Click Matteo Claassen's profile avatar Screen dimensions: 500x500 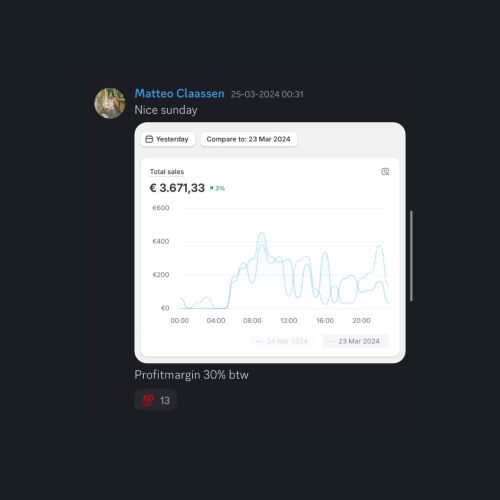110,103
